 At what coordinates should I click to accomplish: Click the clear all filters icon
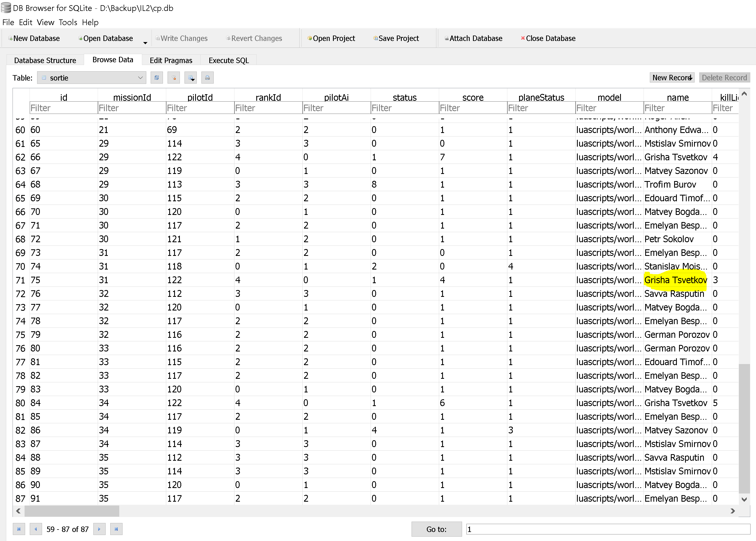pos(173,78)
